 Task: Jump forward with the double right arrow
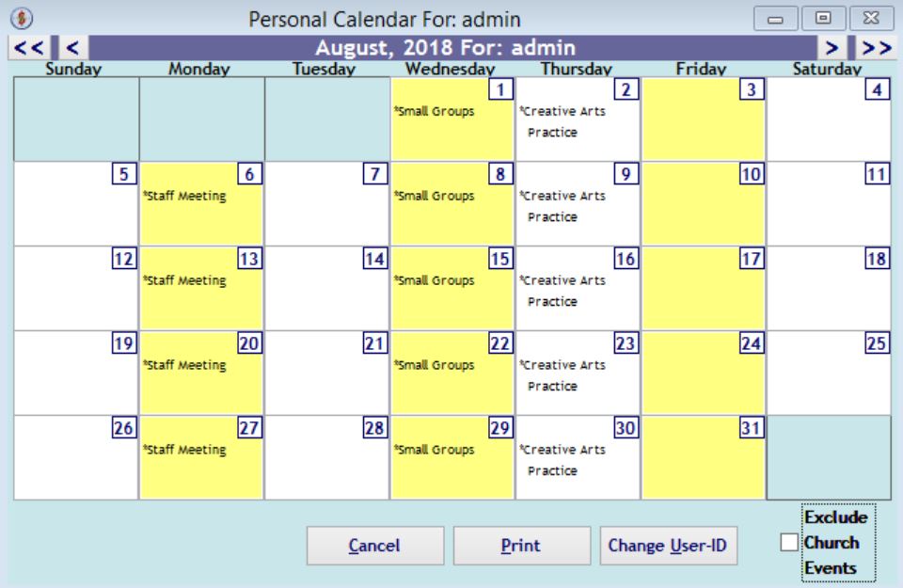(x=876, y=45)
